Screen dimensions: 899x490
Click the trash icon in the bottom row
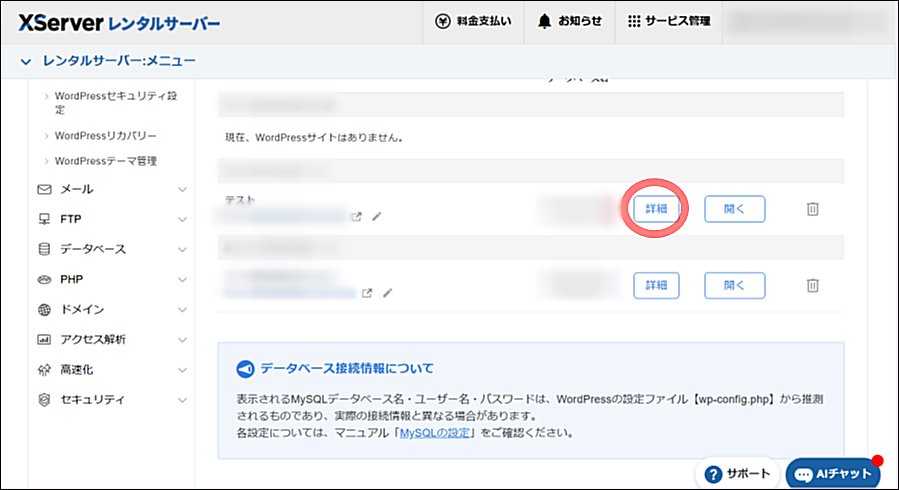pyautogui.click(x=812, y=285)
